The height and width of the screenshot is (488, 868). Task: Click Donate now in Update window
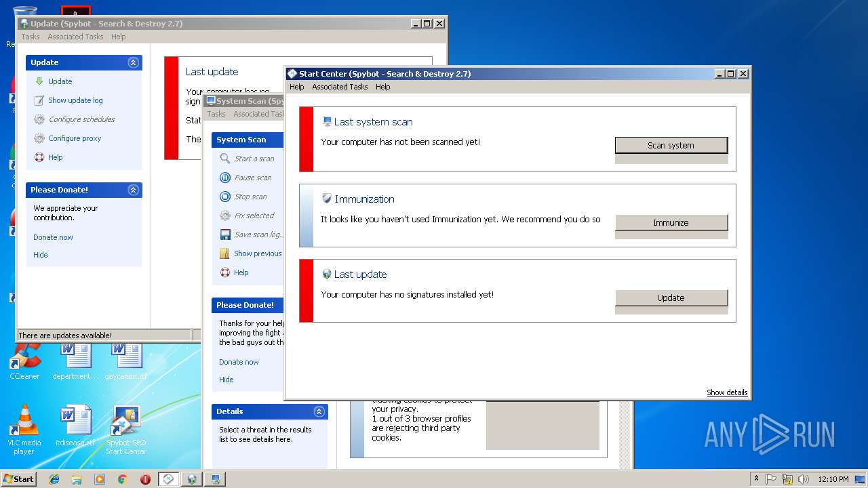[53, 237]
